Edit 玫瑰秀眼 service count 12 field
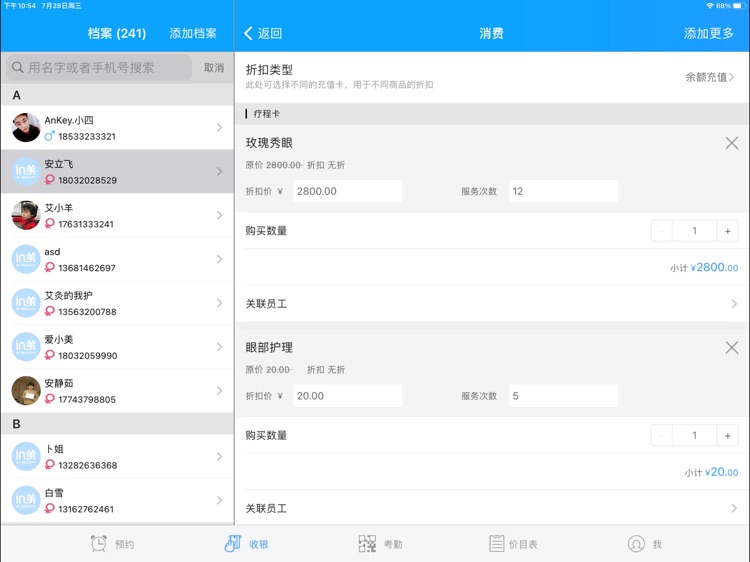 point(563,191)
